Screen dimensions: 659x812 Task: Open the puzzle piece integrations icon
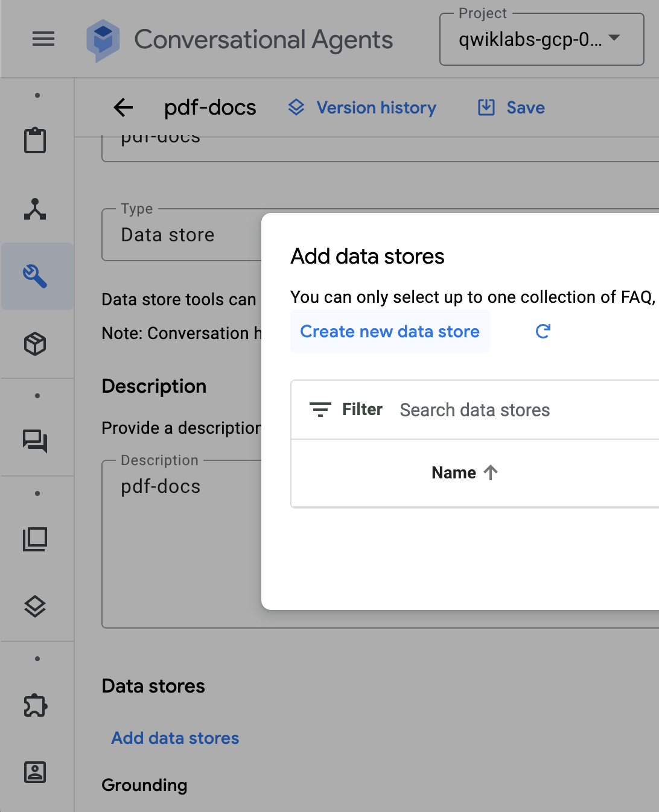(35, 705)
